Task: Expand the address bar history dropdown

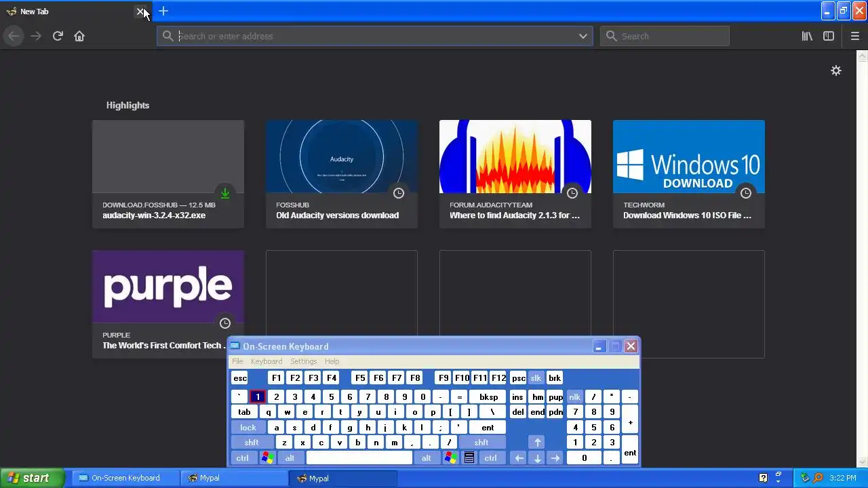Action: point(583,36)
